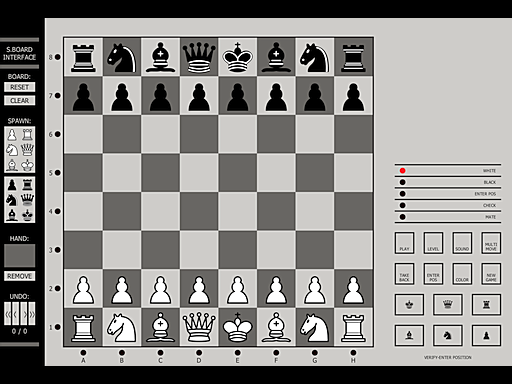This screenshot has width=512, height=384.
Task: Step back one move in Undo
Action: pyautogui.click(x=15, y=314)
